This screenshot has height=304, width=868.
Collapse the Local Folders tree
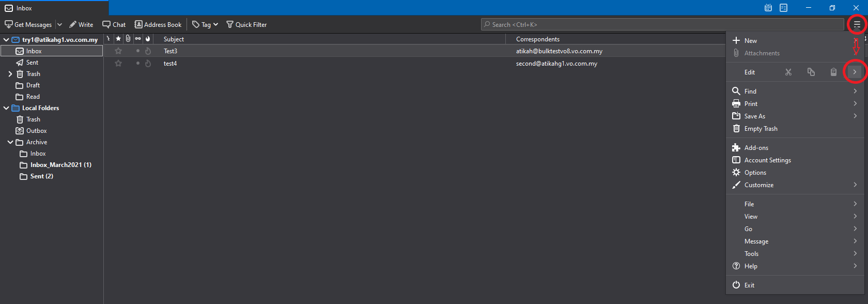click(6, 108)
